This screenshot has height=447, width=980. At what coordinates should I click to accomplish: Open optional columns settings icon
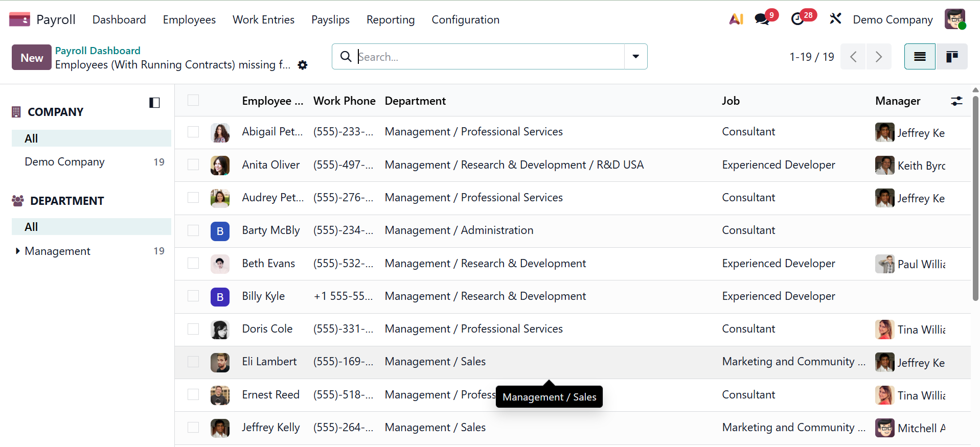coord(956,101)
